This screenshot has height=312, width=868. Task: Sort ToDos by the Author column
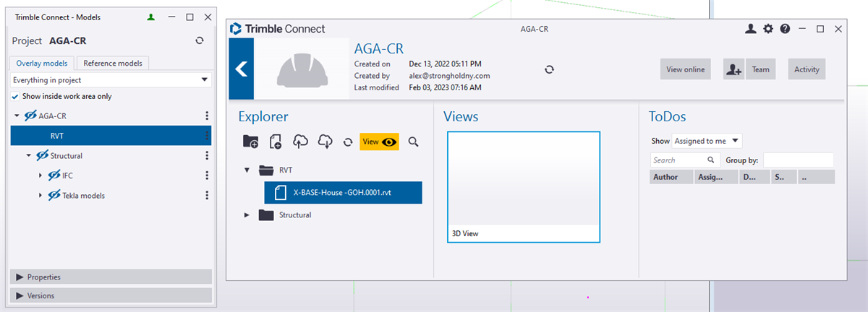tap(671, 177)
